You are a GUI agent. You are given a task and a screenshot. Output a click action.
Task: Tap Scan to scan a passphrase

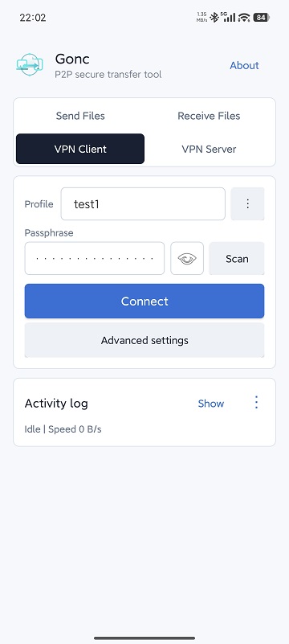[x=237, y=259]
